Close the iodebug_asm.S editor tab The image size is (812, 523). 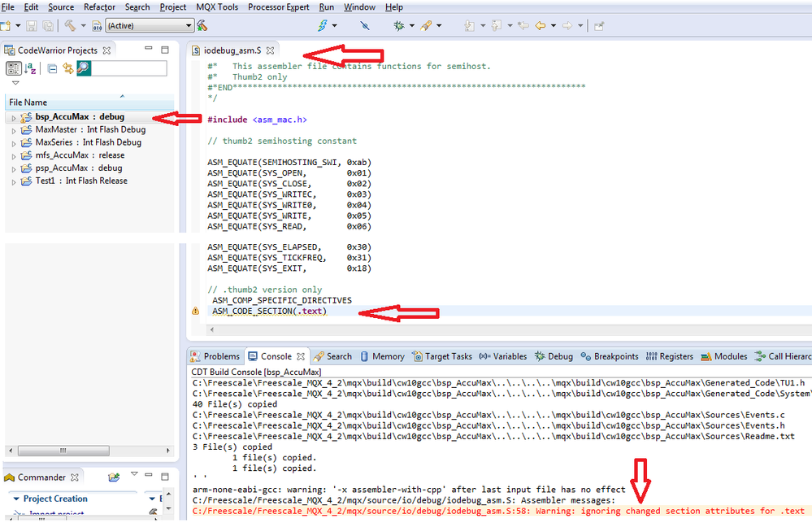pos(270,50)
